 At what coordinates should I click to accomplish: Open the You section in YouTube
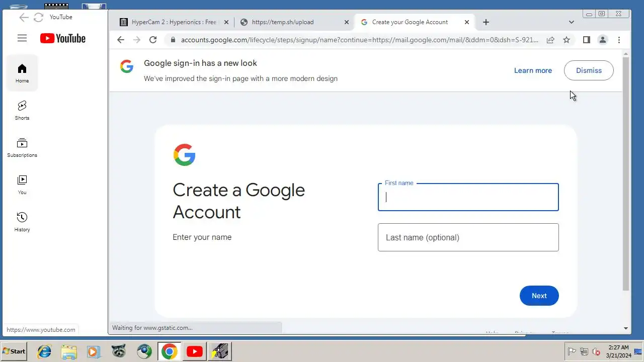(22, 185)
